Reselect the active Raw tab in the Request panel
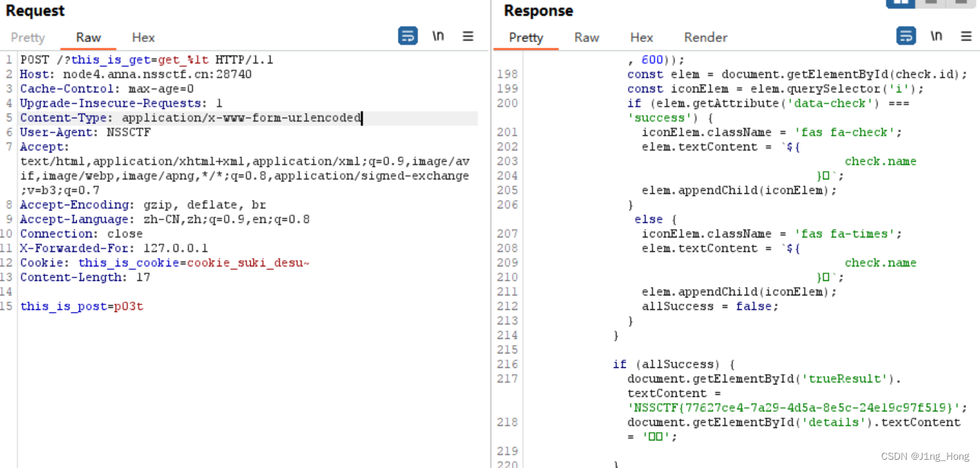This screenshot has height=468, width=980. coord(88,37)
